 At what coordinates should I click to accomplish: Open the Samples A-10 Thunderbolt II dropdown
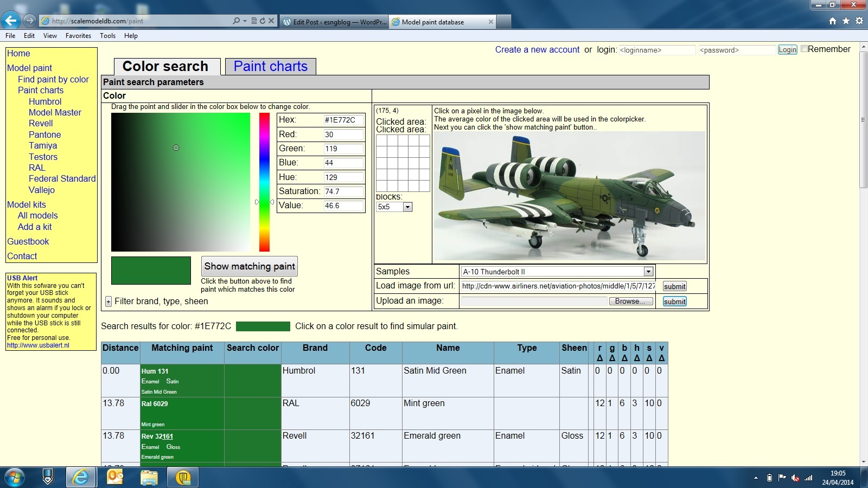[648, 272]
